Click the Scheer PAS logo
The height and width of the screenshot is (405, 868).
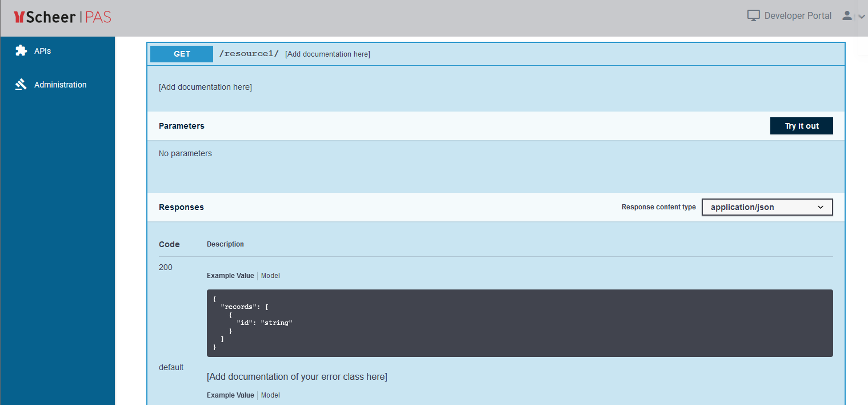pos(62,17)
